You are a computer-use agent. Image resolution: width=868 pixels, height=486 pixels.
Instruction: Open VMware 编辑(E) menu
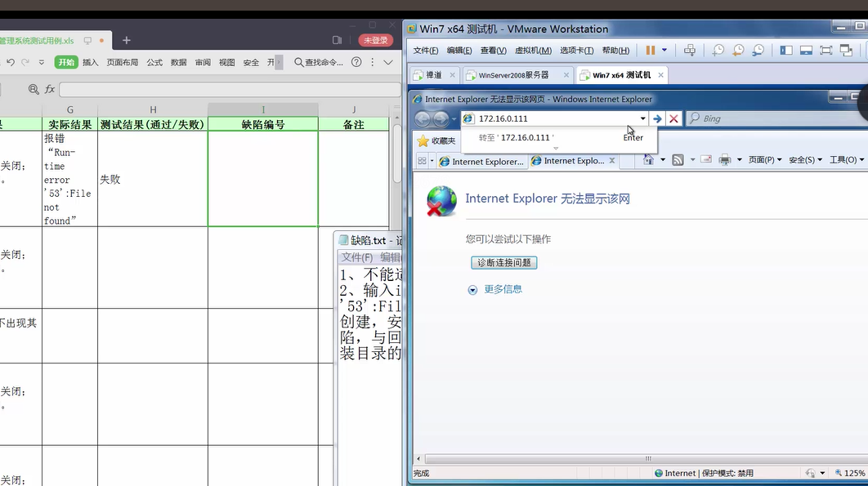(x=459, y=51)
